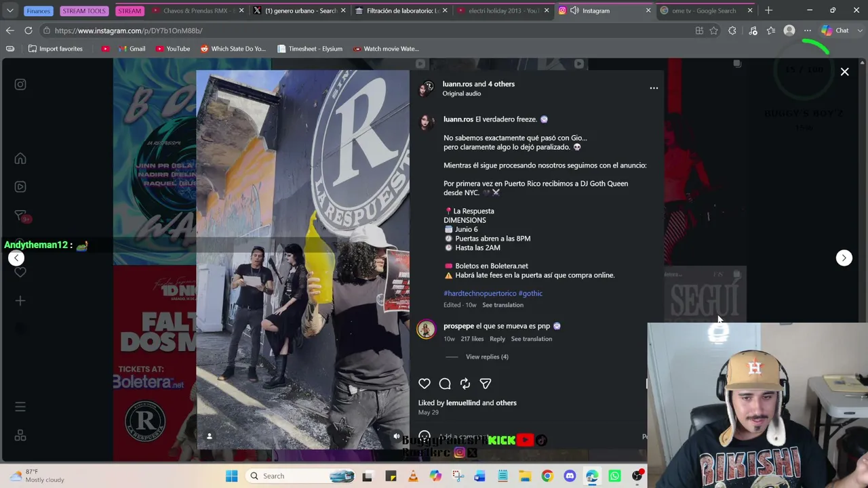The height and width of the screenshot is (488, 868).
Task: Open VLC media player from taskbar
Action: pyautogui.click(x=413, y=476)
